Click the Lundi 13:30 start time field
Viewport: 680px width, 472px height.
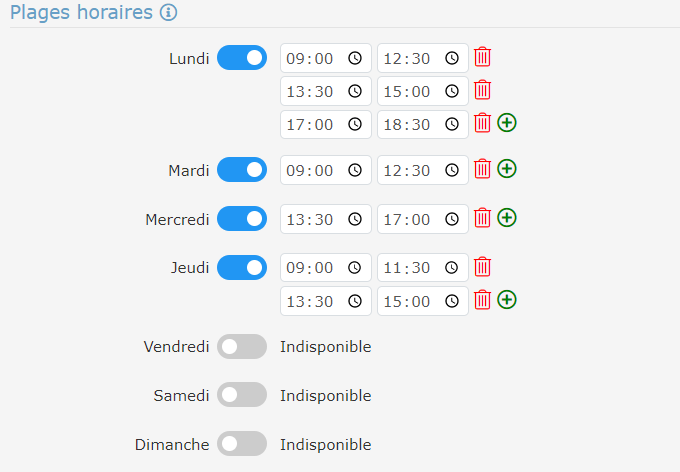pyautogui.click(x=312, y=91)
